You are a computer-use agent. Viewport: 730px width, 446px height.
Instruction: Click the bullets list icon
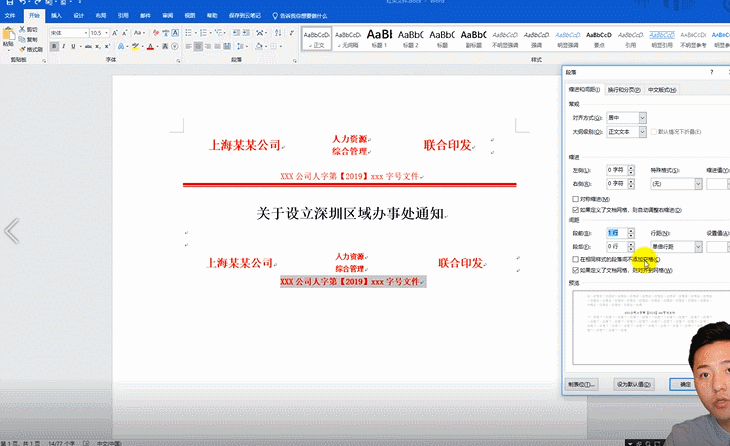(x=188, y=33)
